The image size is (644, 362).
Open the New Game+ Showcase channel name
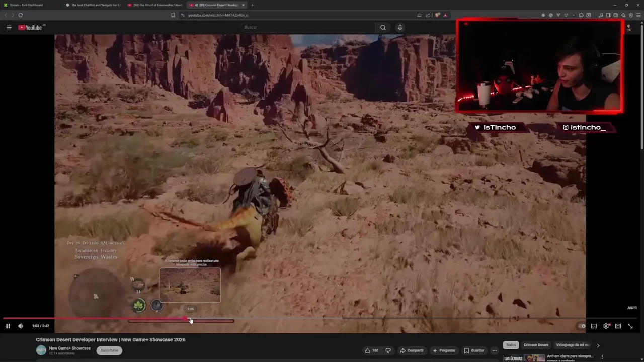pyautogui.click(x=69, y=348)
